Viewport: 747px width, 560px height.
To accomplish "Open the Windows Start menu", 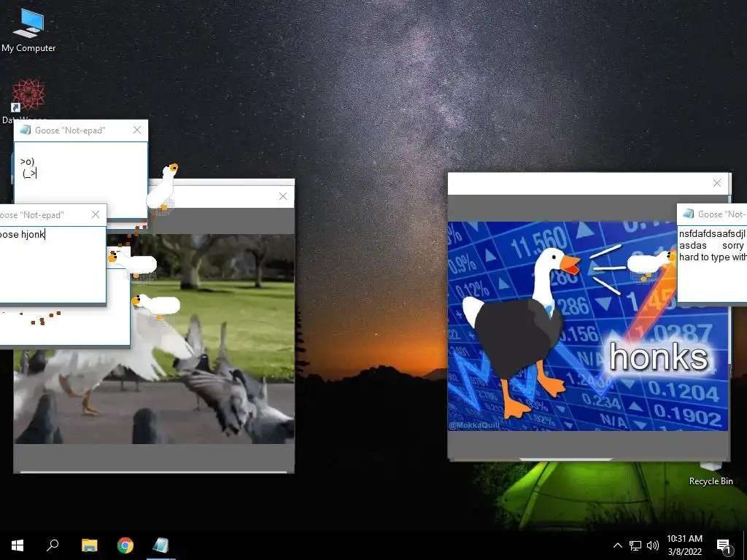I will (18, 545).
